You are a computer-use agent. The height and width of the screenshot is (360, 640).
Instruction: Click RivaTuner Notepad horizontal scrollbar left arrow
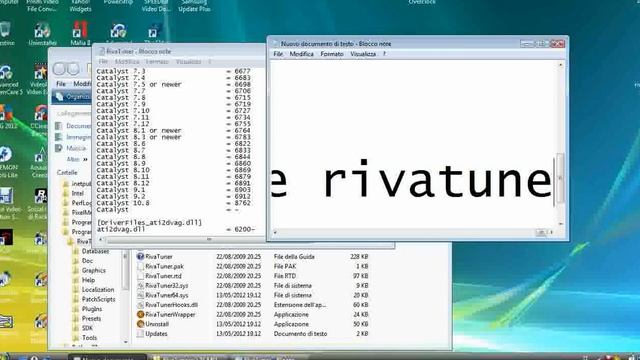tap(100, 240)
